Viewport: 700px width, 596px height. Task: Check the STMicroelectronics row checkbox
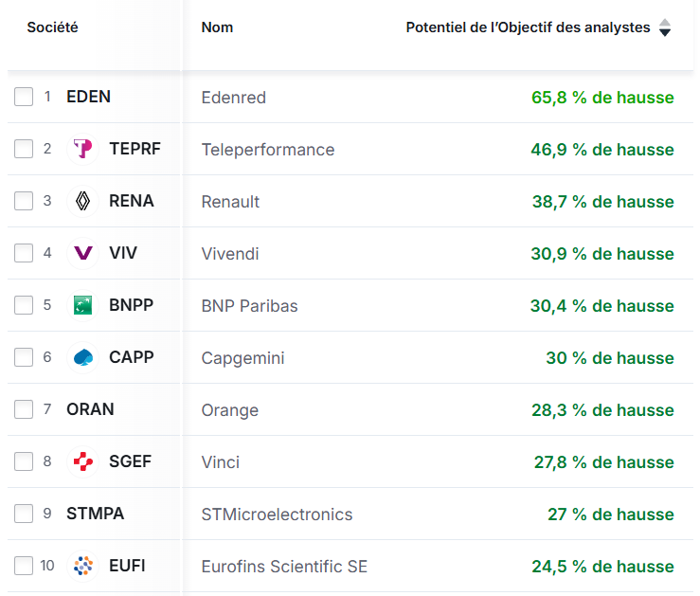coord(24,514)
